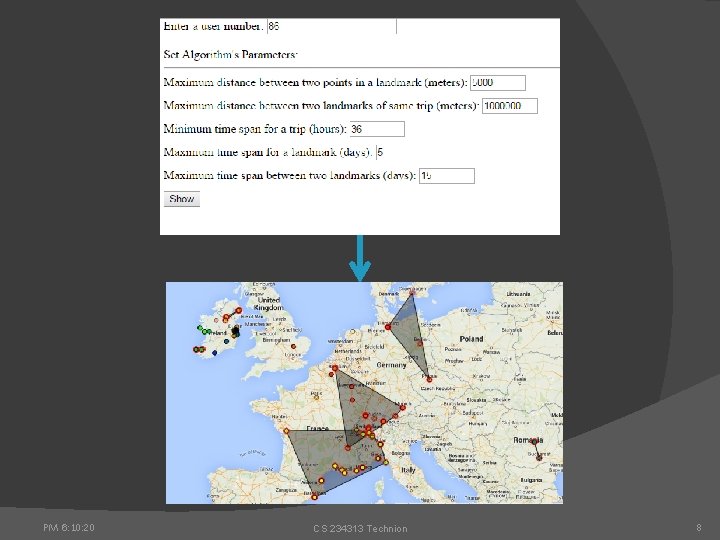Click the Italy label on the map
Screen dimensions: 720x540
point(408,470)
